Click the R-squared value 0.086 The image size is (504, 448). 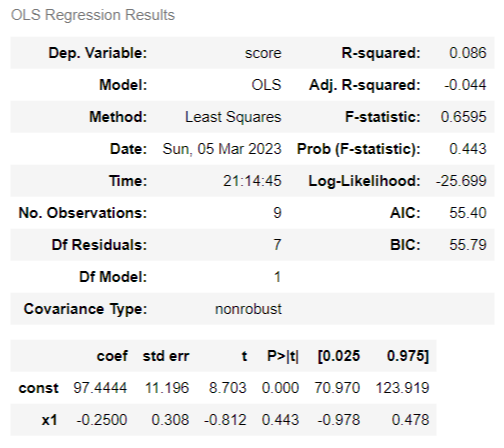click(468, 53)
